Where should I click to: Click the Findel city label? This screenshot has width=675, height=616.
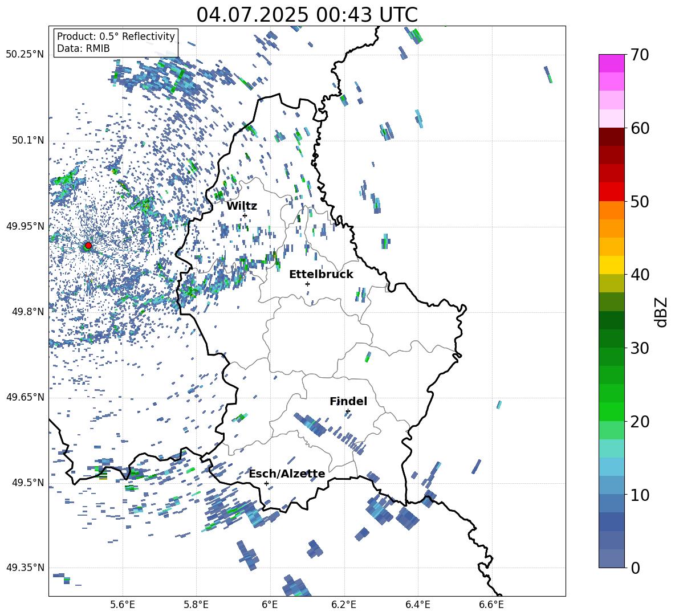point(348,401)
